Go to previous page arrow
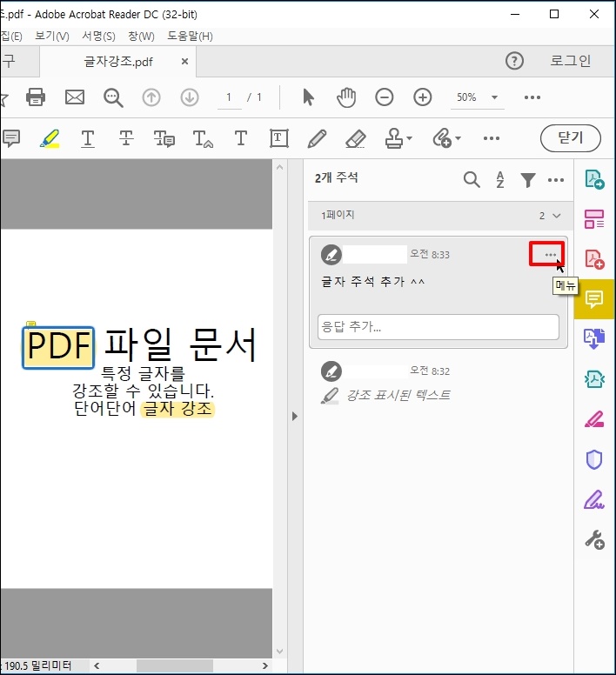The height and width of the screenshot is (675, 616). (151, 97)
